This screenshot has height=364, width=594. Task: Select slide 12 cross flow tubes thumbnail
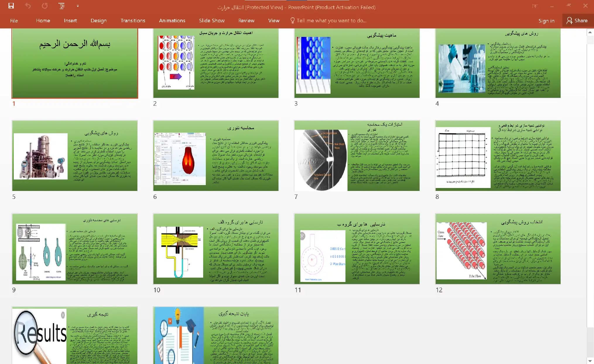[x=498, y=249]
